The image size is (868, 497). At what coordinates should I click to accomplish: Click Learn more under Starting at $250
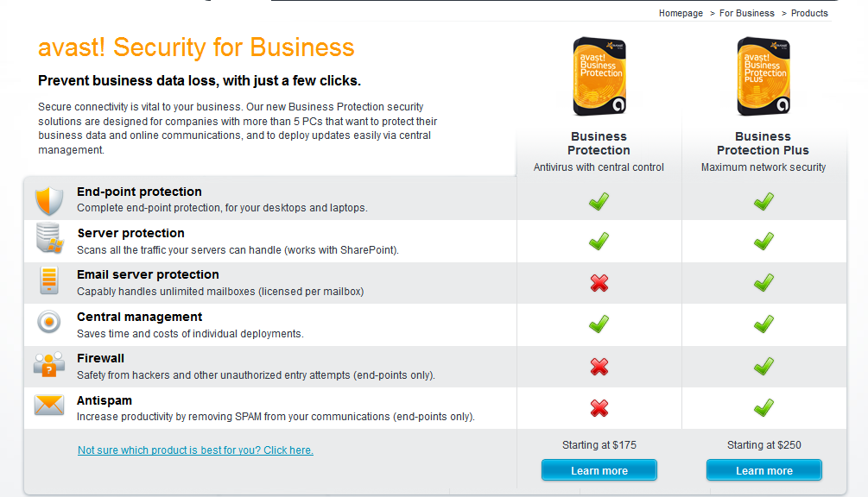(764, 470)
